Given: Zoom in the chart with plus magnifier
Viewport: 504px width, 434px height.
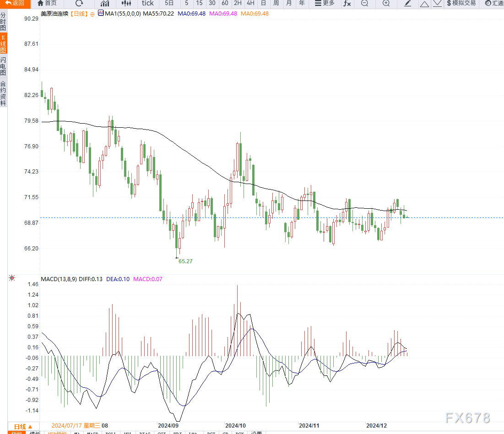Looking at the screenshot, I should click(386, 3).
